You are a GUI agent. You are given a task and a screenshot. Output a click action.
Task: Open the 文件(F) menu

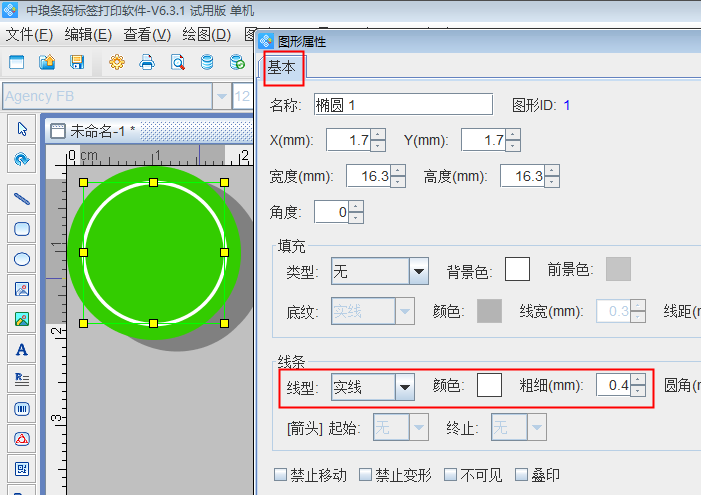coord(29,34)
